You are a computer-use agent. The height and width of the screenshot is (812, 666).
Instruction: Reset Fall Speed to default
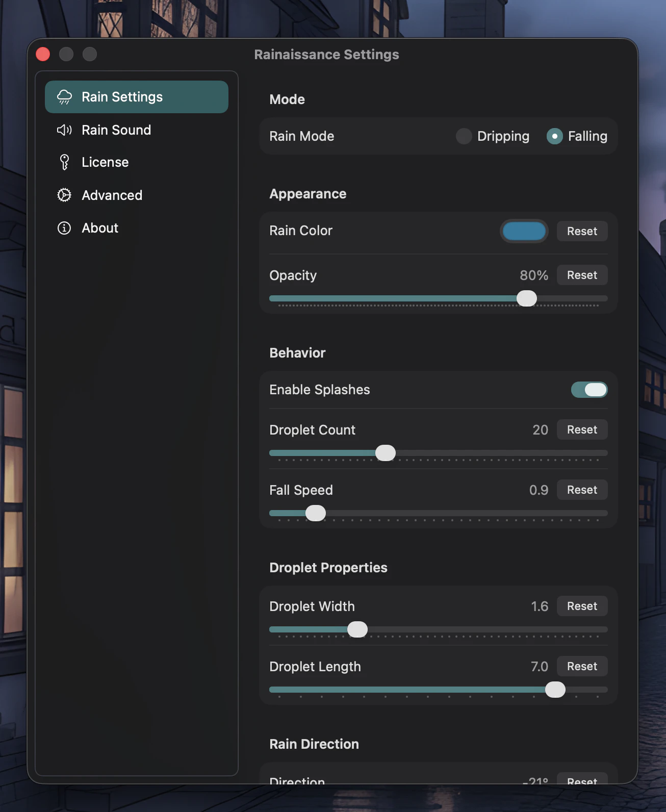click(582, 490)
